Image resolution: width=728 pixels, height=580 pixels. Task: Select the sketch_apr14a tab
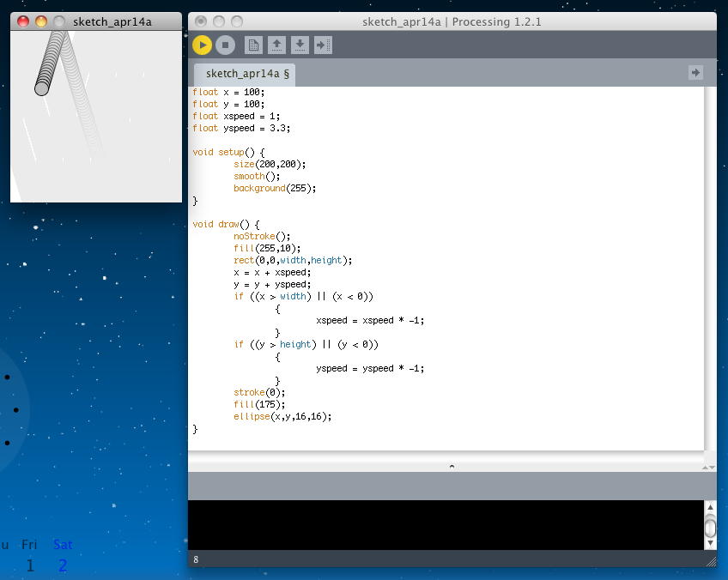point(245,74)
